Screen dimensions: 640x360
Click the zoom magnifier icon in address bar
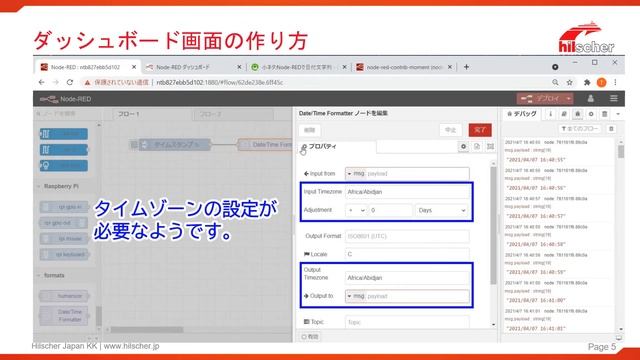point(555,82)
